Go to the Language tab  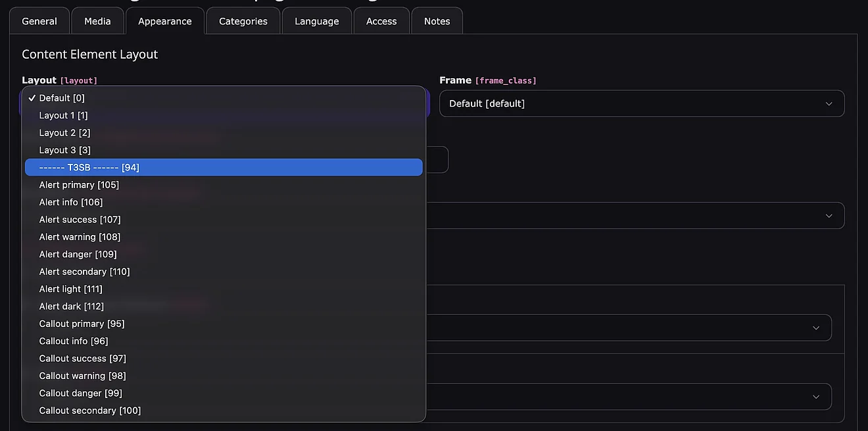point(316,21)
